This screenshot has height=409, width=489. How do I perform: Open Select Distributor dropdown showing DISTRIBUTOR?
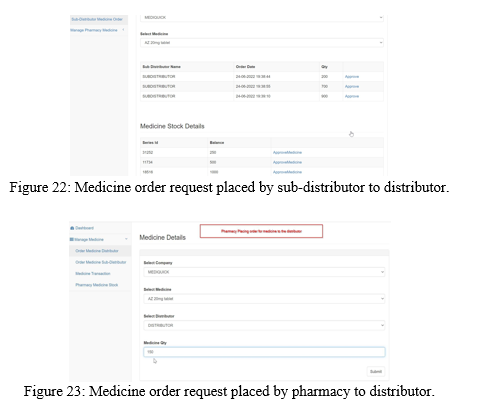264,325
